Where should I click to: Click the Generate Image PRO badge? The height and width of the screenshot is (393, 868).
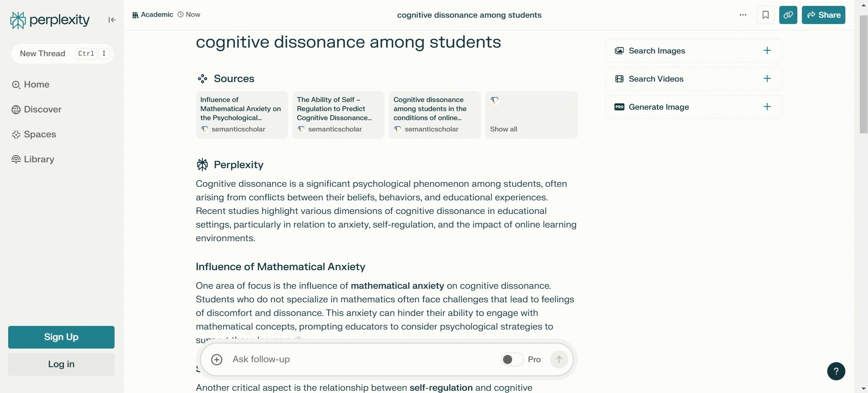(619, 107)
